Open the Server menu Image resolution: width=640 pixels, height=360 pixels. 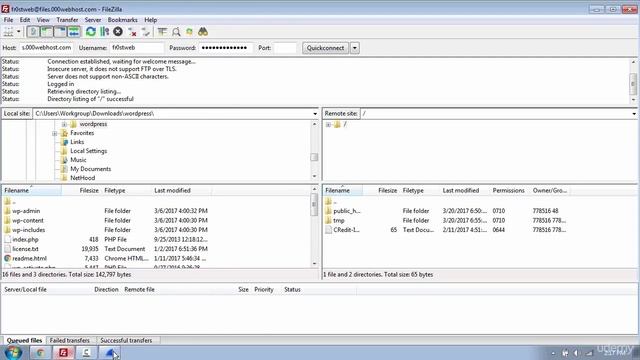click(93, 20)
